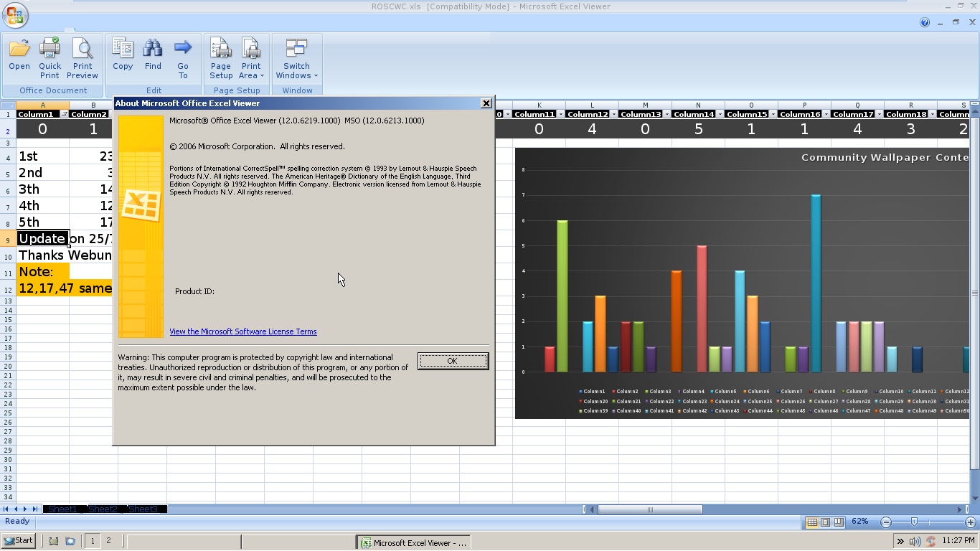Select column header K
The width and height of the screenshot is (980, 551).
pos(539,105)
